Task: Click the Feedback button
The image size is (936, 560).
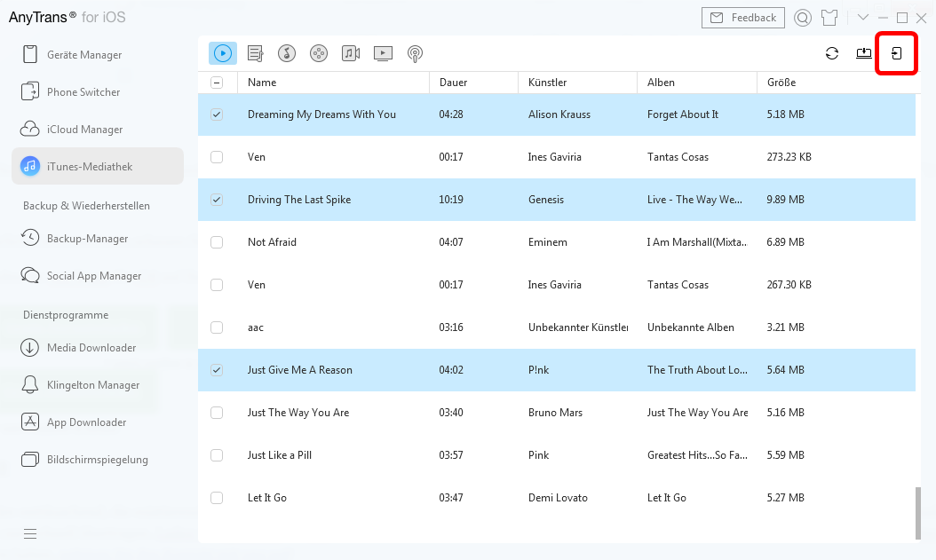Action: pos(743,18)
